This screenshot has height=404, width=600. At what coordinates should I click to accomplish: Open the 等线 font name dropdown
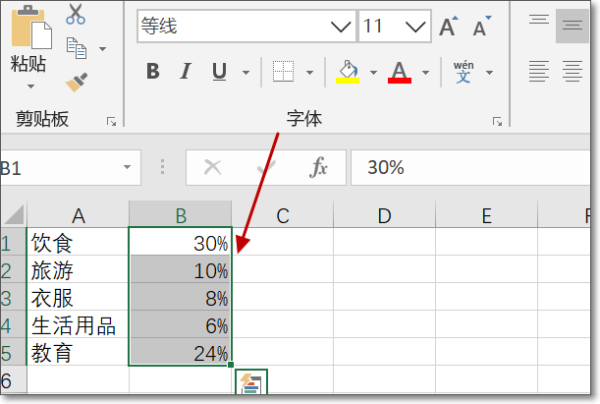coord(341,26)
